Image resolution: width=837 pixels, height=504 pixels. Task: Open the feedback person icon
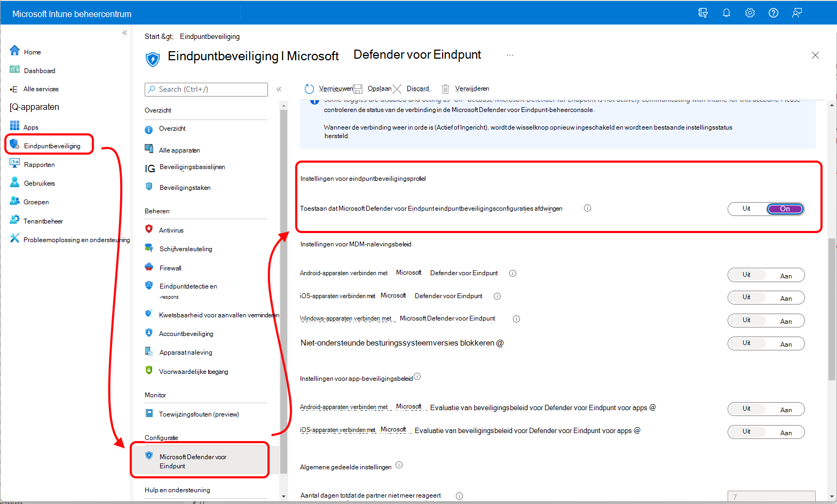(x=797, y=13)
